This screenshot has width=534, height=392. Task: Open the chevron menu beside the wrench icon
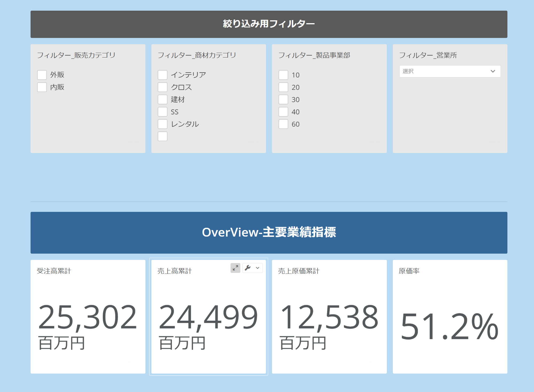[258, 268]
